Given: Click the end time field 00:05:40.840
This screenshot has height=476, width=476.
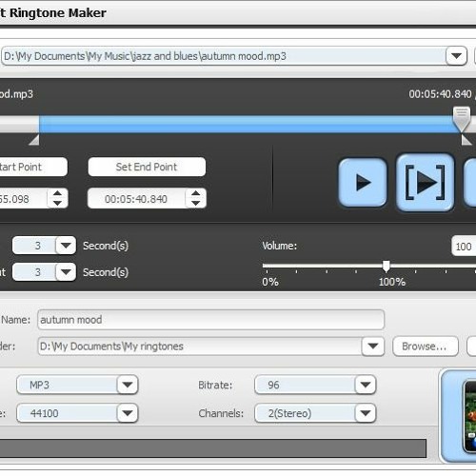Looking at the screenshot, I should [136, 199].
